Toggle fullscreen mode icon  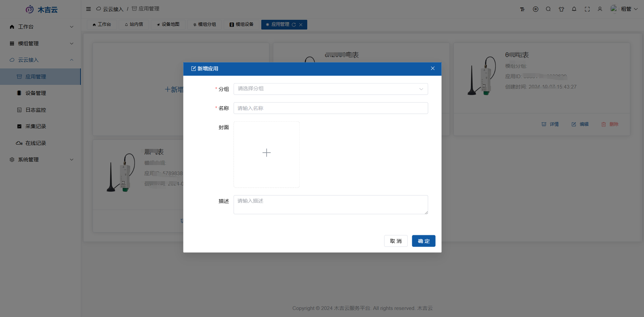click(x=587, y=9)
